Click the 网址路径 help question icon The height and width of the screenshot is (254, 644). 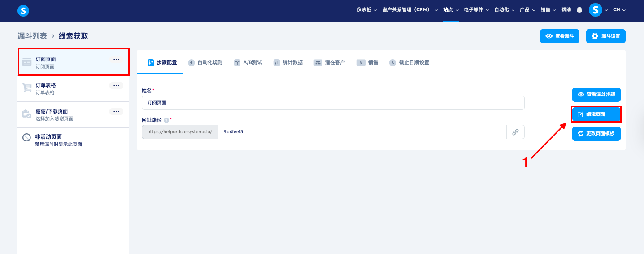(166, 120)
